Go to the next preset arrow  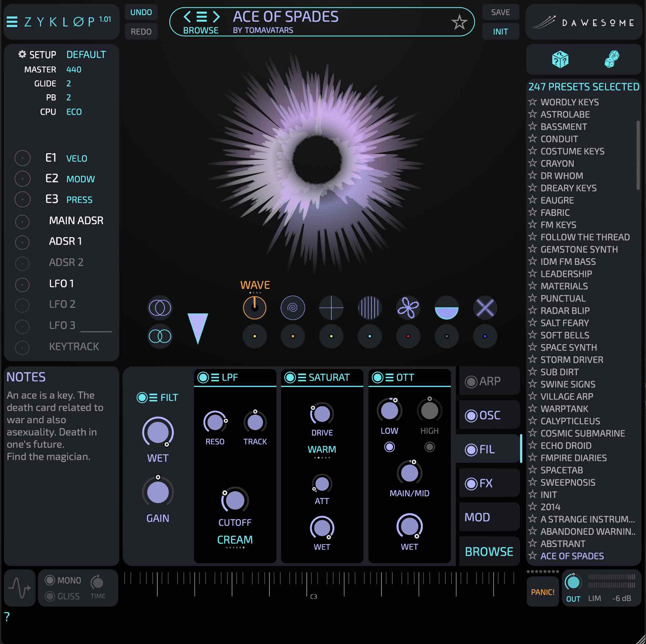pyautogui.click(x=216, y=16)
